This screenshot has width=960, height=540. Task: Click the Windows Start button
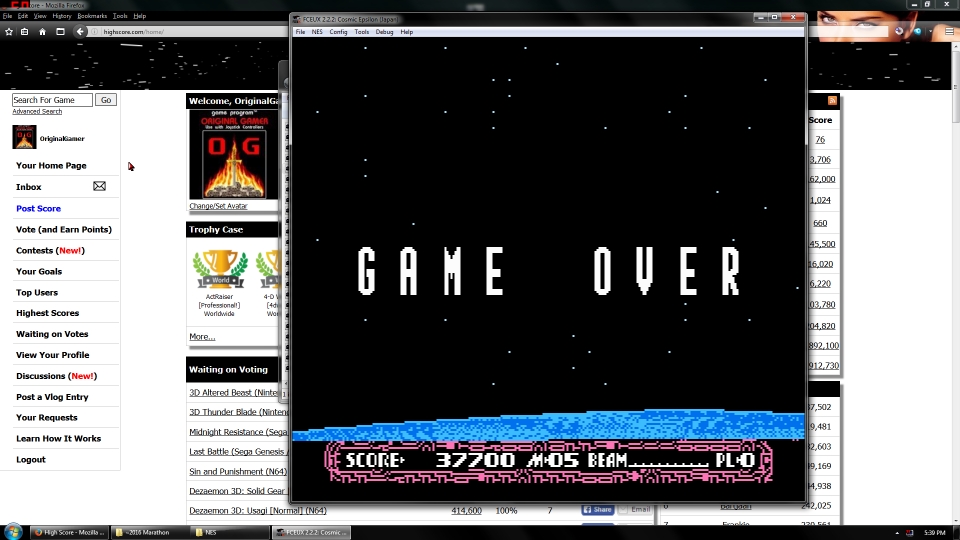coord(14,531)
